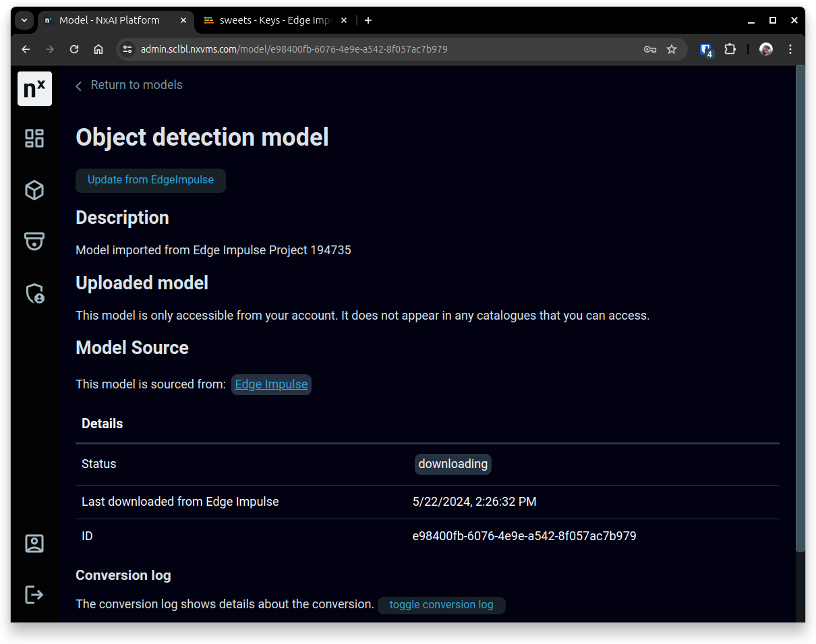Open the models cube icon

click(34, 190)
